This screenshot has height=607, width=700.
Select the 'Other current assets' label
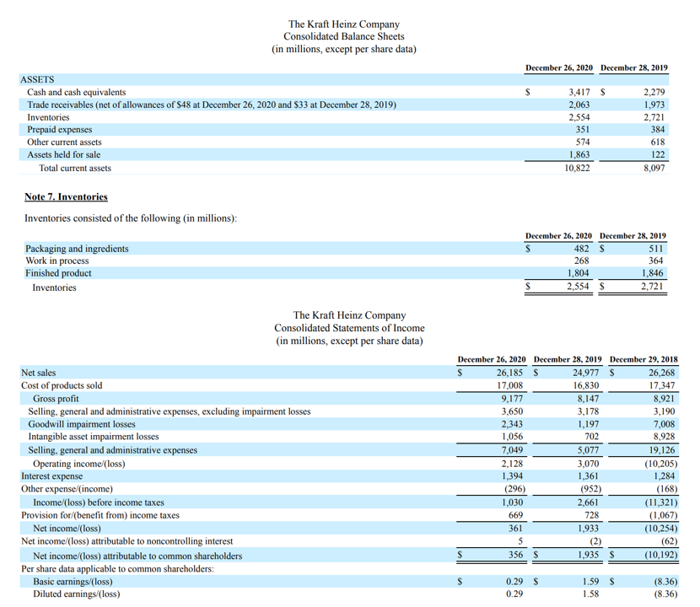[x=64, y=142]
